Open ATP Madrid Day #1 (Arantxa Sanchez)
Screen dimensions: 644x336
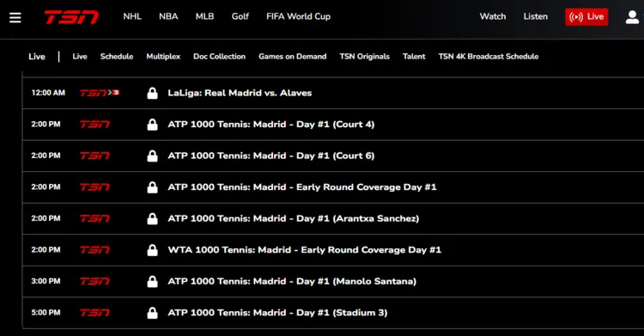pos(294,218)
